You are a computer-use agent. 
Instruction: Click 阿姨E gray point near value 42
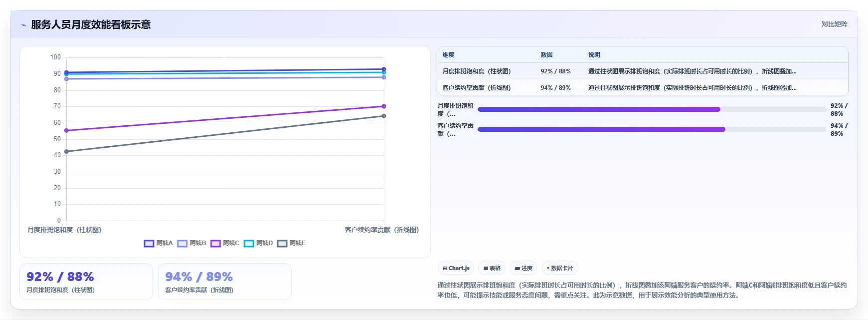tap(66, 151)
